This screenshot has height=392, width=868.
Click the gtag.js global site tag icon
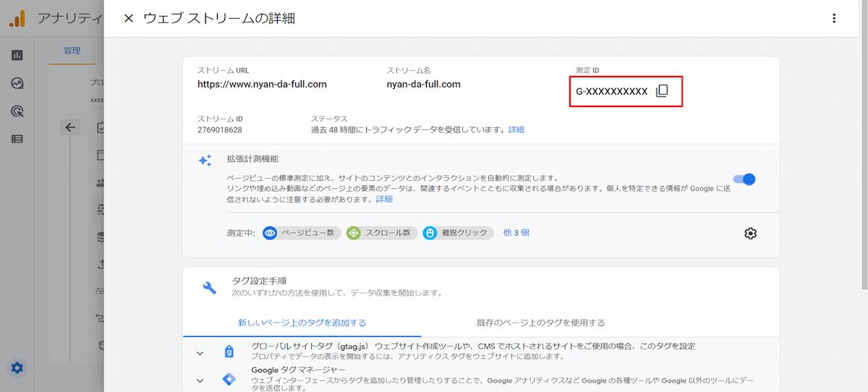tap(229, 352)
